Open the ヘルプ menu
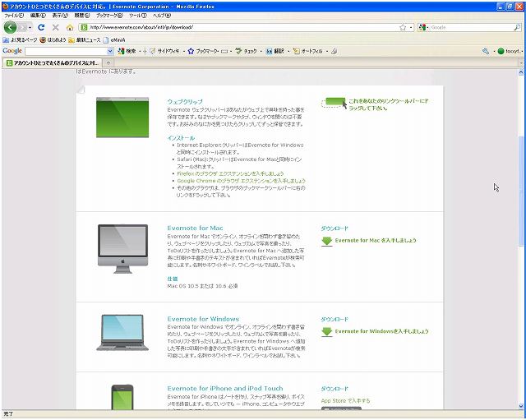This screenshot has width=526, height=420. click(162, 16)
